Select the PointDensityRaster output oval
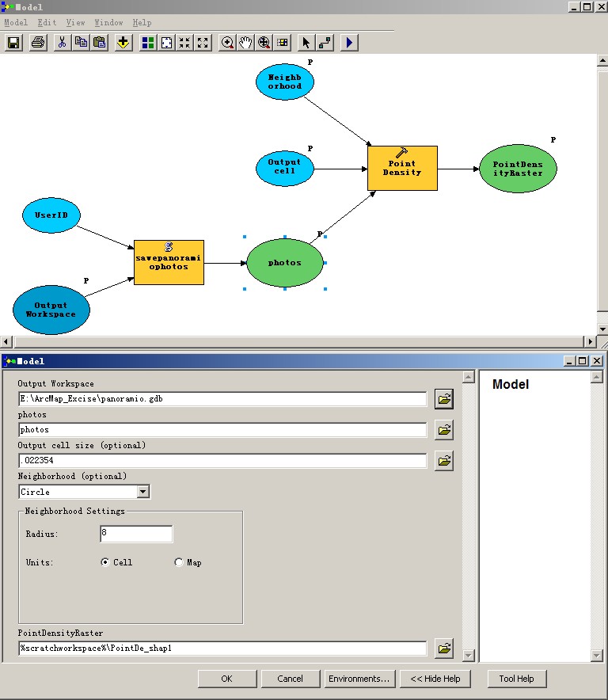 click(x=518, y=169)
